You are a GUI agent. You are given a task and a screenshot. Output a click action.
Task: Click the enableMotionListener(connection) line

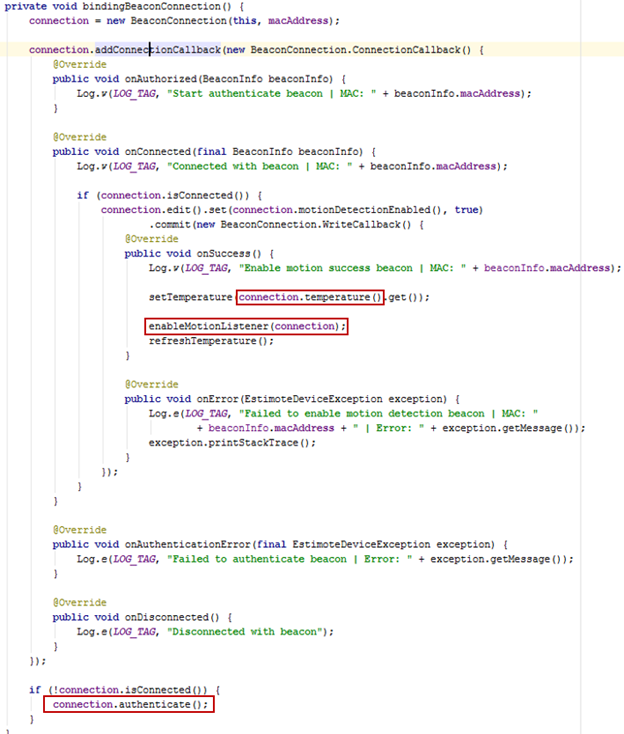pos(247,326)
